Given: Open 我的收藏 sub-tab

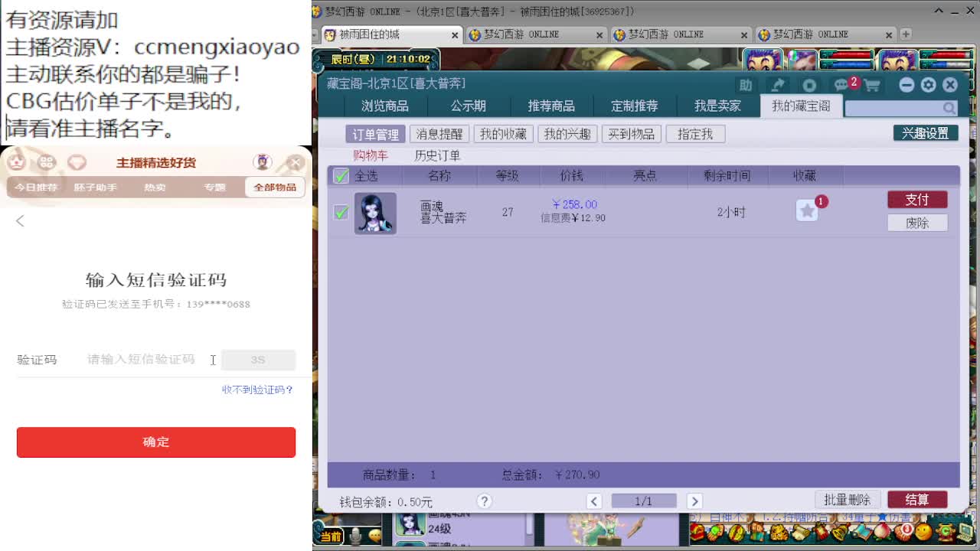Looking at the screenshot, I should coord(503,134).
